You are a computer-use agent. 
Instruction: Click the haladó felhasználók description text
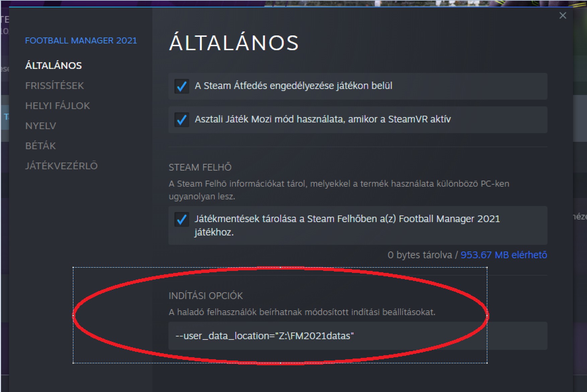[302, 312]
